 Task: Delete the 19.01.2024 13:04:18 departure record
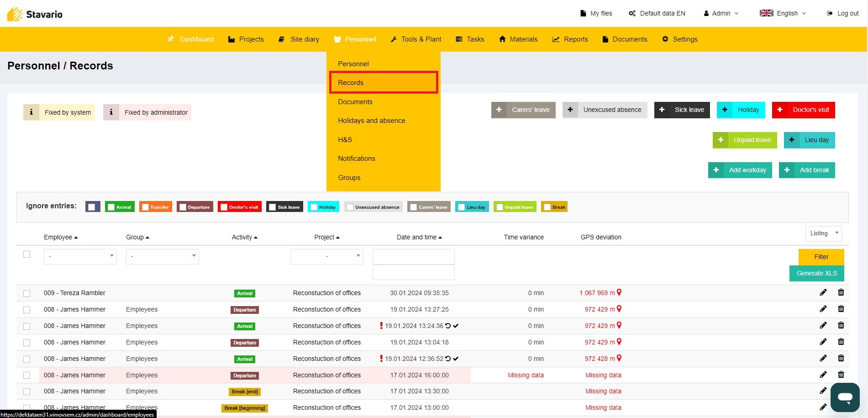point(841,342)
